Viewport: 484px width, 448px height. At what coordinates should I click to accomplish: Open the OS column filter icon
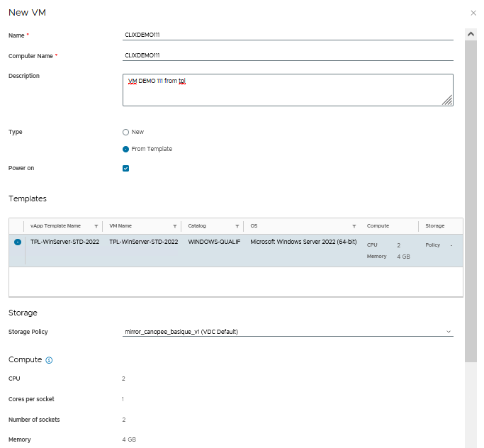354,226
